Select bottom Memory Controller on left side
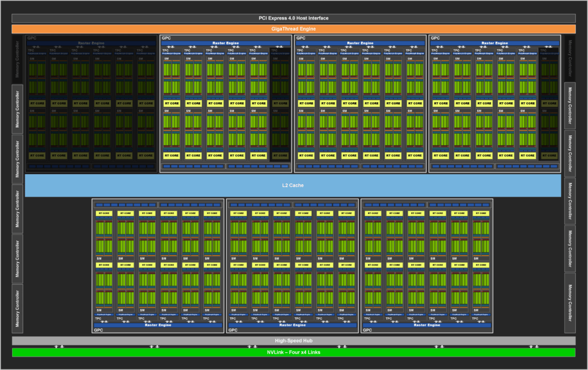 tap(17, 309)
